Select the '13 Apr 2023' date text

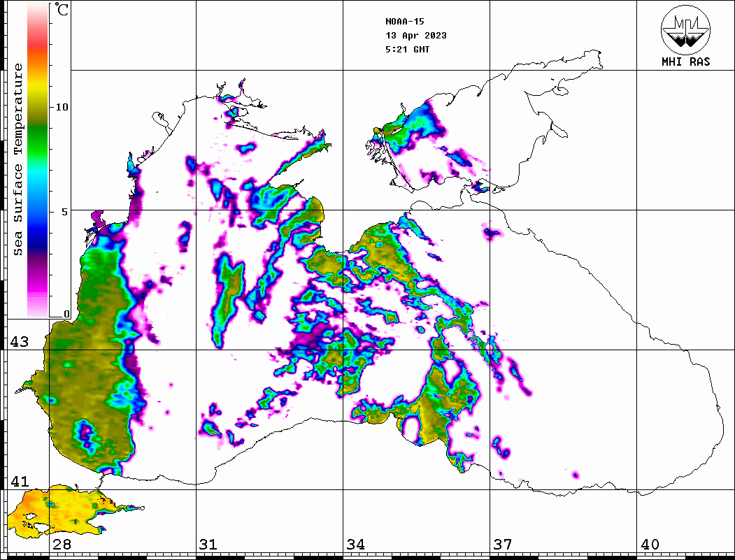click(416, 36)
